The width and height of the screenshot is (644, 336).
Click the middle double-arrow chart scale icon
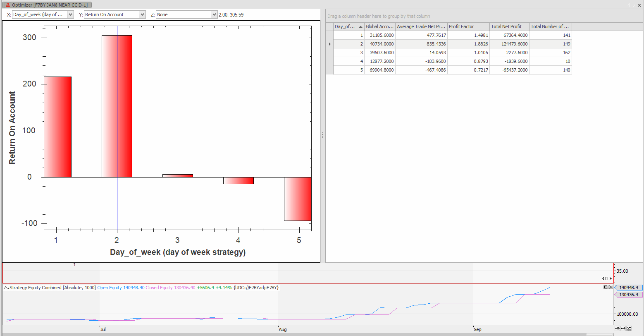coord(623,329)
